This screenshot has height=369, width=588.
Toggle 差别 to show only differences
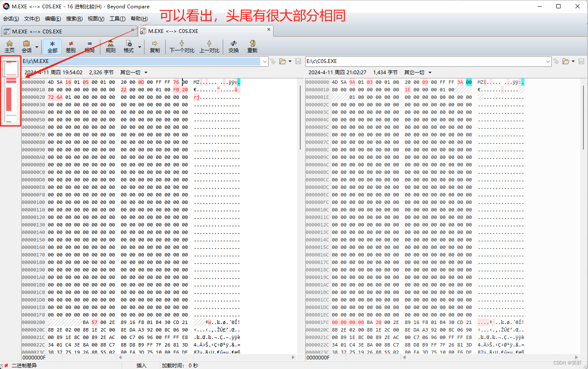tap(70, 47)
